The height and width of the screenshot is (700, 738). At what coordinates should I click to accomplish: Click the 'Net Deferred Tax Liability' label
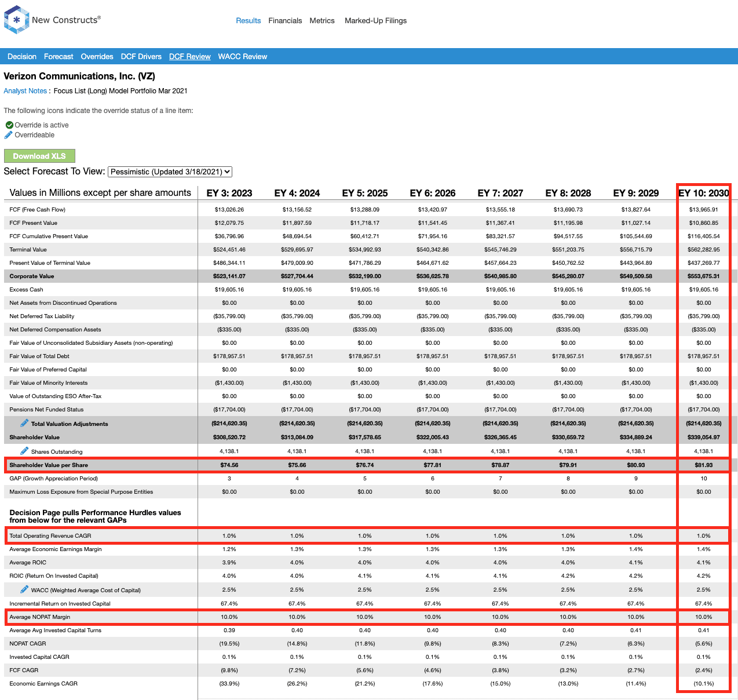42,316
